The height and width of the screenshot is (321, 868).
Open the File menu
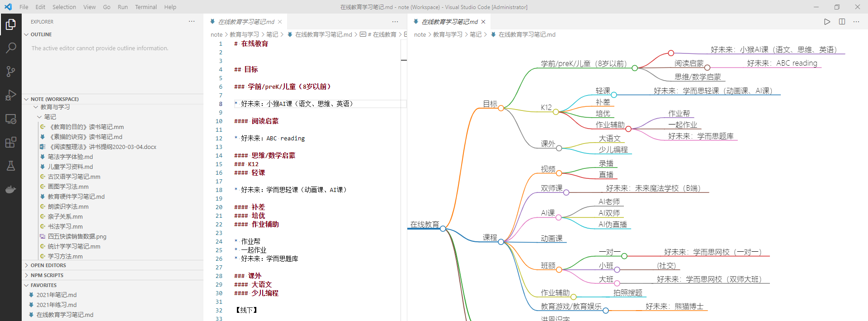coord(24,7)
